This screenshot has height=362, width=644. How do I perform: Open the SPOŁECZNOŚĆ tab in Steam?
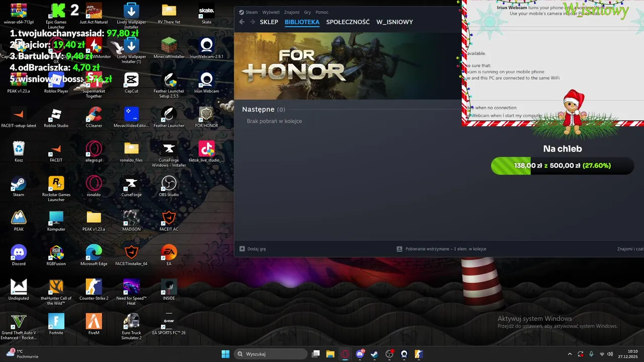coord(348,22)
